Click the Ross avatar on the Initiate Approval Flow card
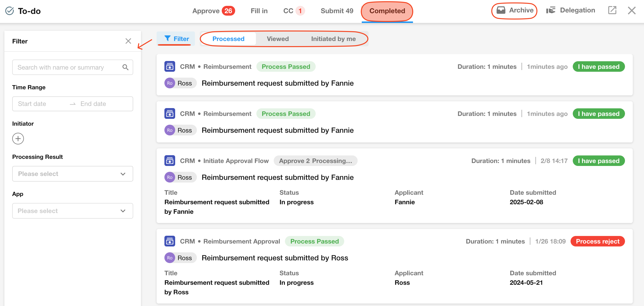Viewport: 644px width, 306px height. coord(170,177)
